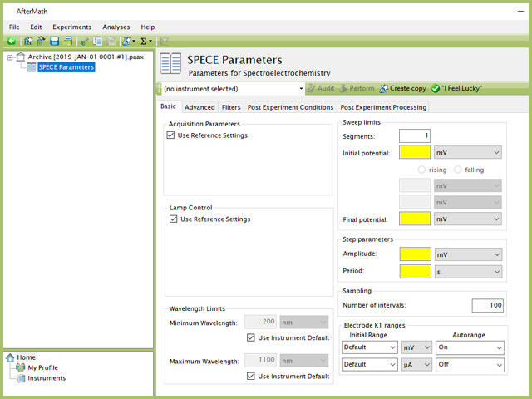Open the File menu
This screenshot has width=532, height=399.
coord(14,27)
